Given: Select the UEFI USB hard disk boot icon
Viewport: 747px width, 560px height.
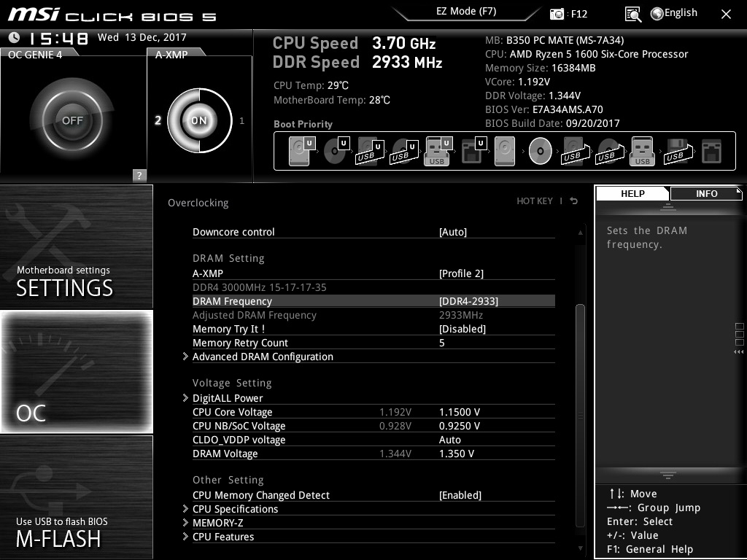Looking at the screenshot, I should [370, 151].
